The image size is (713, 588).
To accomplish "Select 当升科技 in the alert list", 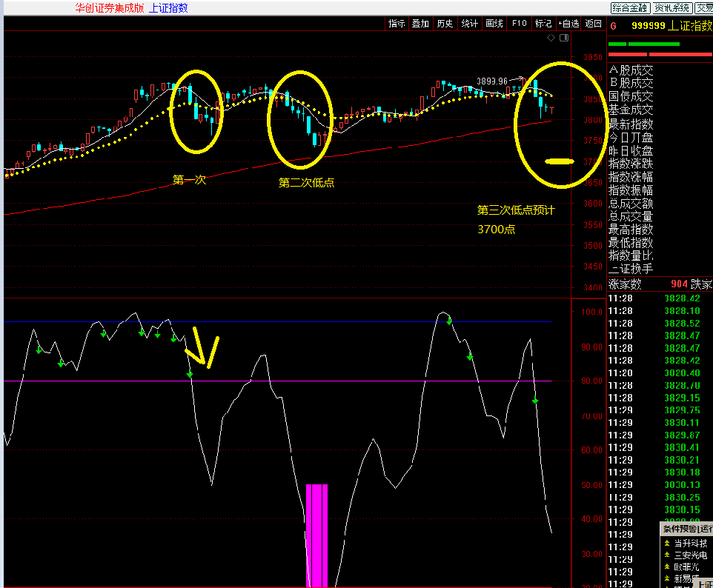I will 690,543.
